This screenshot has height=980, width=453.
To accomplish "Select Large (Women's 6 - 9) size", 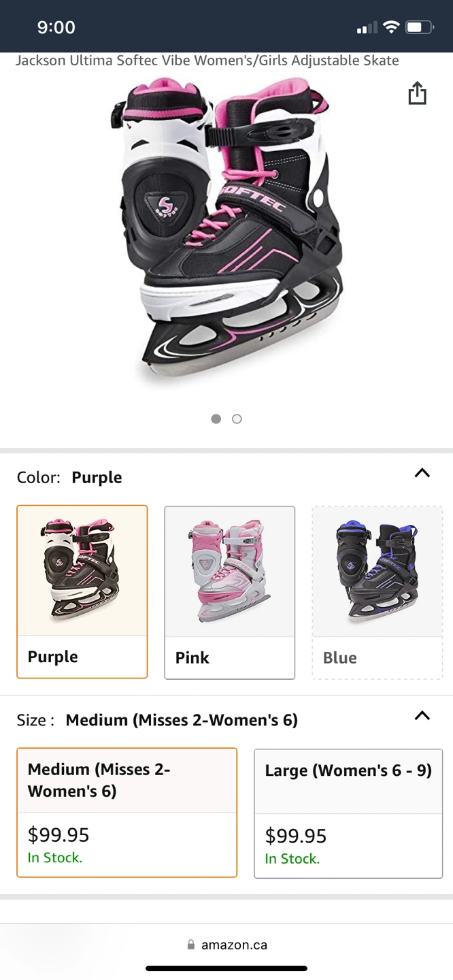I will point(348,813).
